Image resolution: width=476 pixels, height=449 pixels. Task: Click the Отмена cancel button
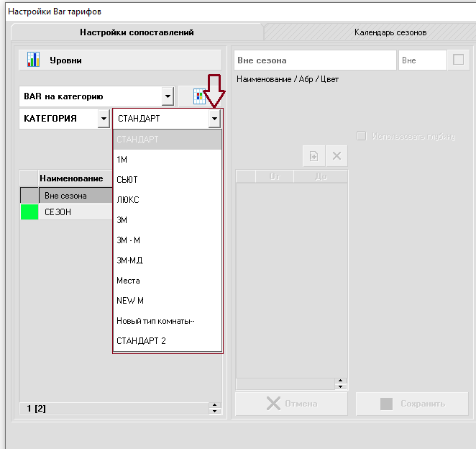click(x=291, y=404)
